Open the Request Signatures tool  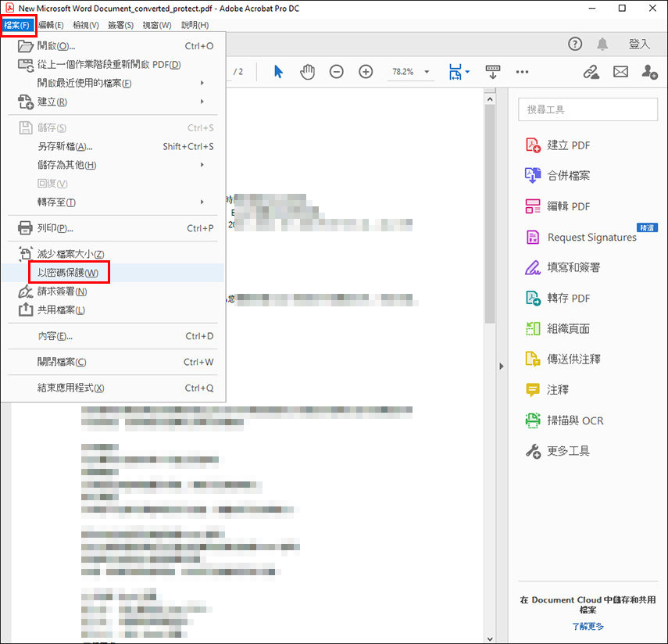tap(581, 237)
